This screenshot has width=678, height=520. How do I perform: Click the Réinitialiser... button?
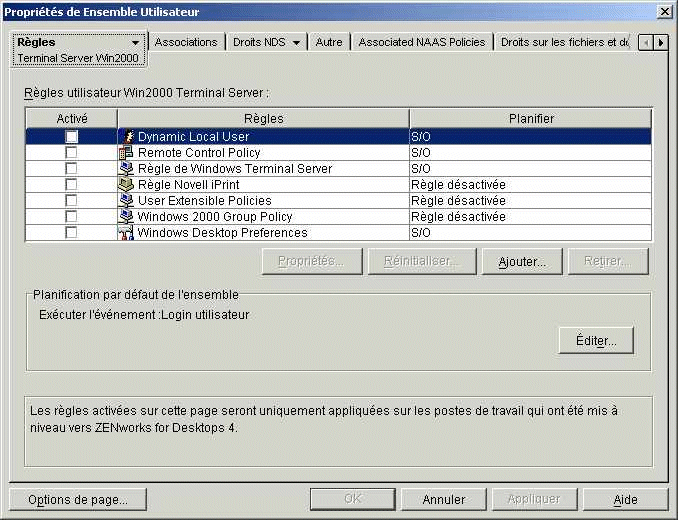[x=422, y=261]
